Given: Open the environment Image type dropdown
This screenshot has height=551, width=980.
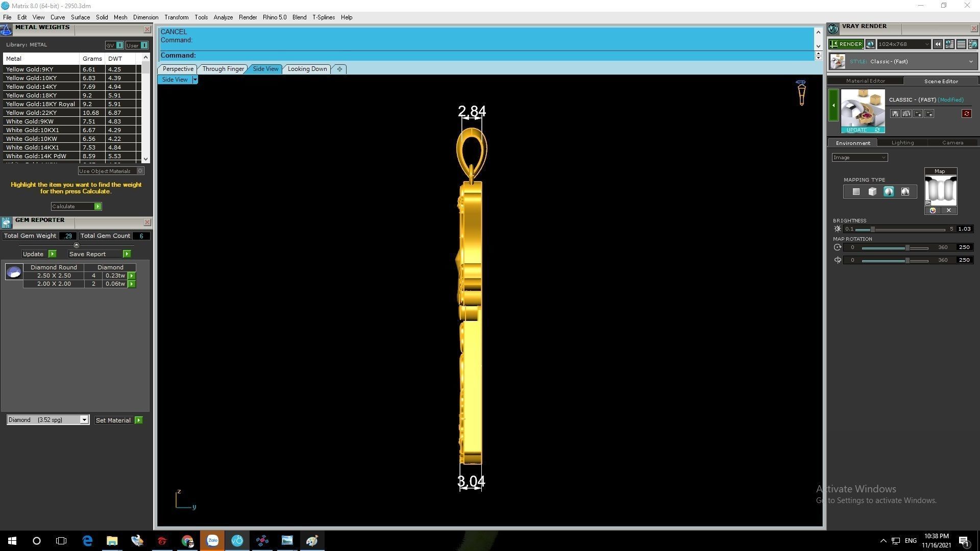Looking at the screenshot, I should (860, 158).
